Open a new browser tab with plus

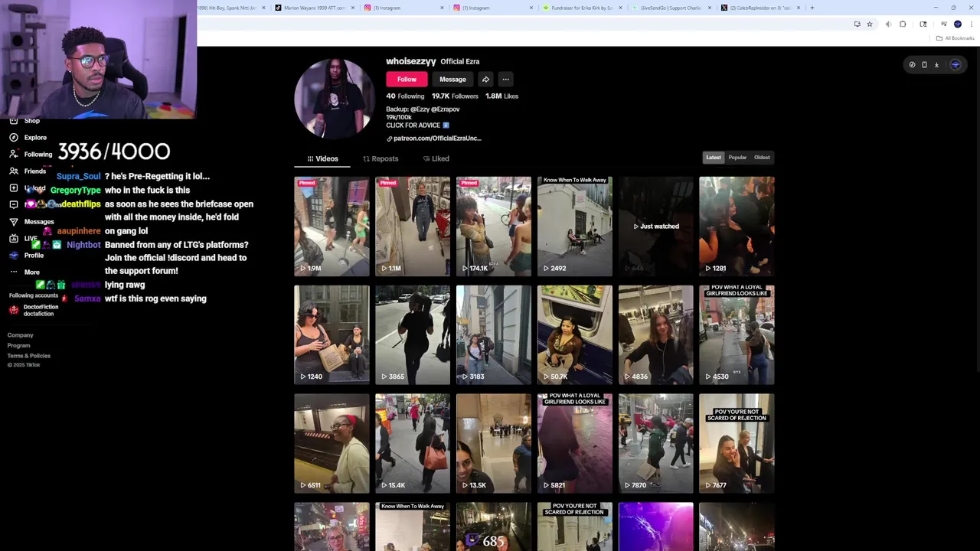click(812, 8)
